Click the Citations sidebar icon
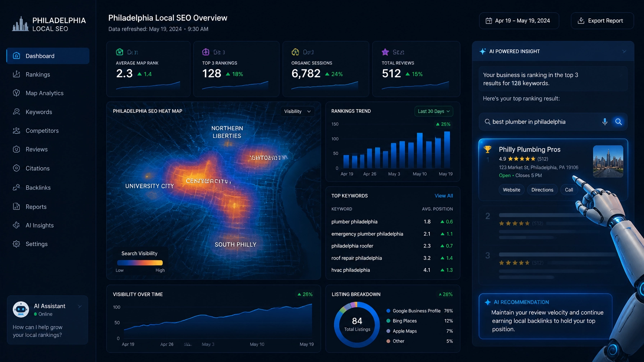 click(16, 168)
